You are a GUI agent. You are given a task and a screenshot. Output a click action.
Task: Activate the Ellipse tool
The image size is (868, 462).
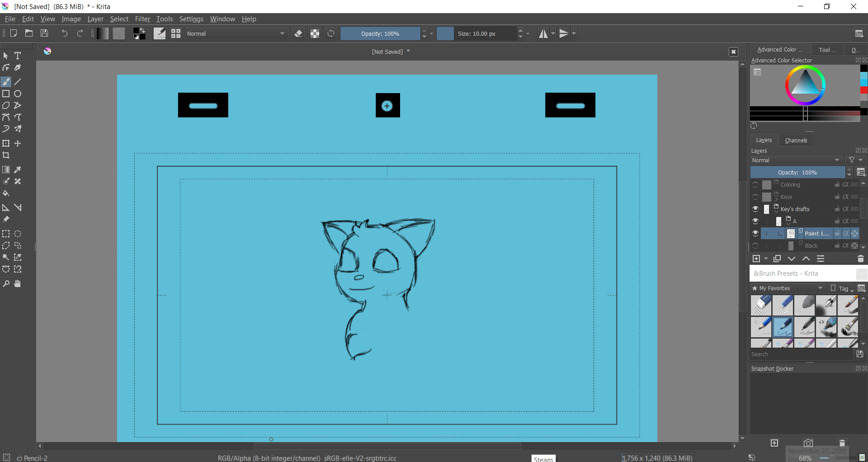[18, 94]
